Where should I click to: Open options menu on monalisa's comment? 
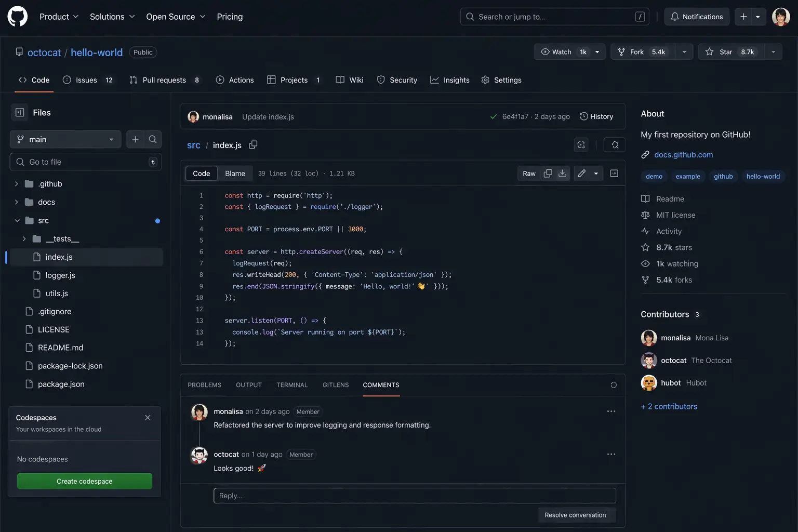click(x=611, y=411)
